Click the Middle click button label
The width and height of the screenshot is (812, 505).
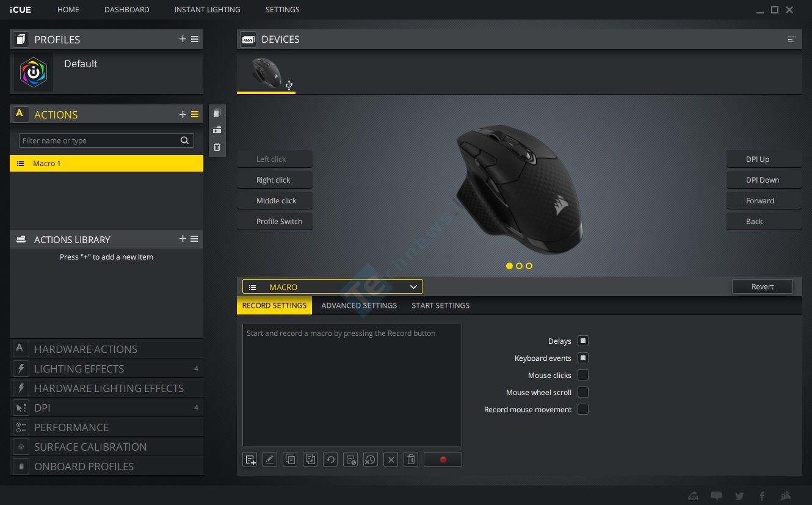coord(275,200)
